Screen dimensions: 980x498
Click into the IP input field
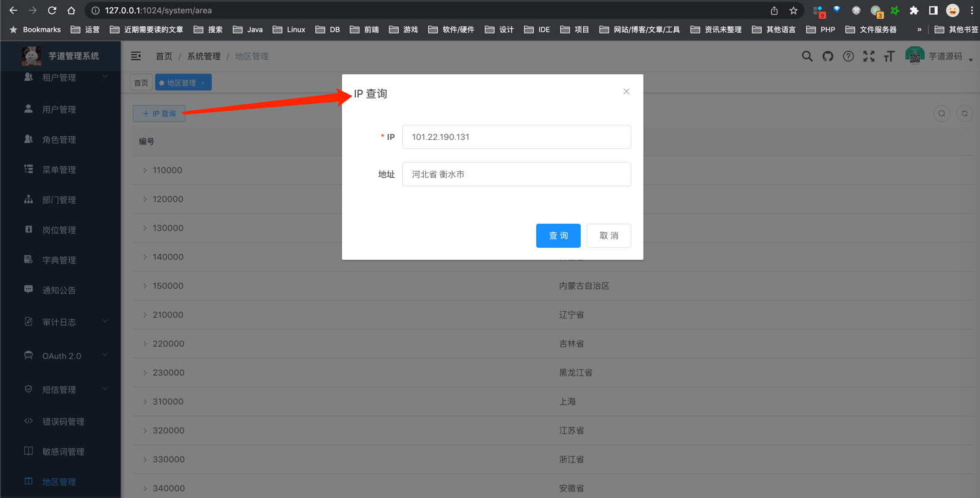pos(516,137)
